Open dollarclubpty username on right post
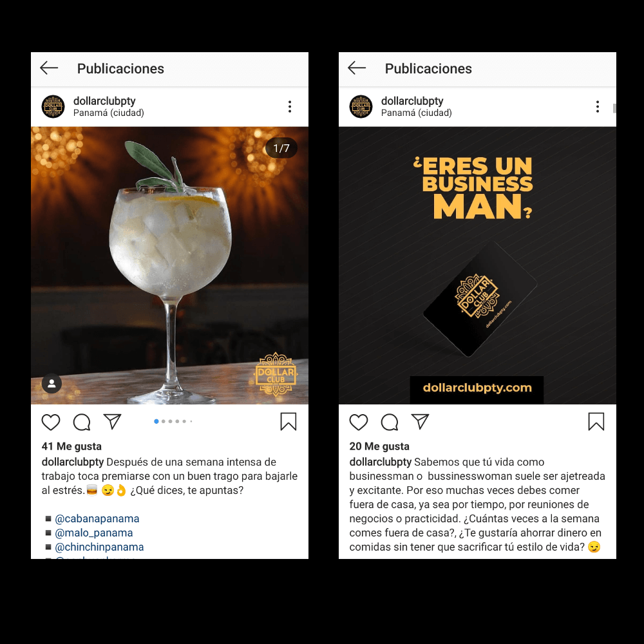The image size is (644, 644). point(412,100)
